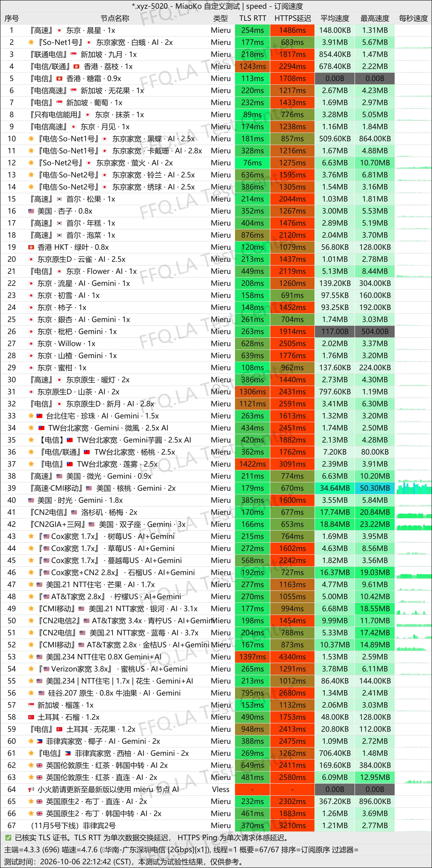Select the 4340ms HTTPS latency cell

pyautogui.click(x=292, y=657)
